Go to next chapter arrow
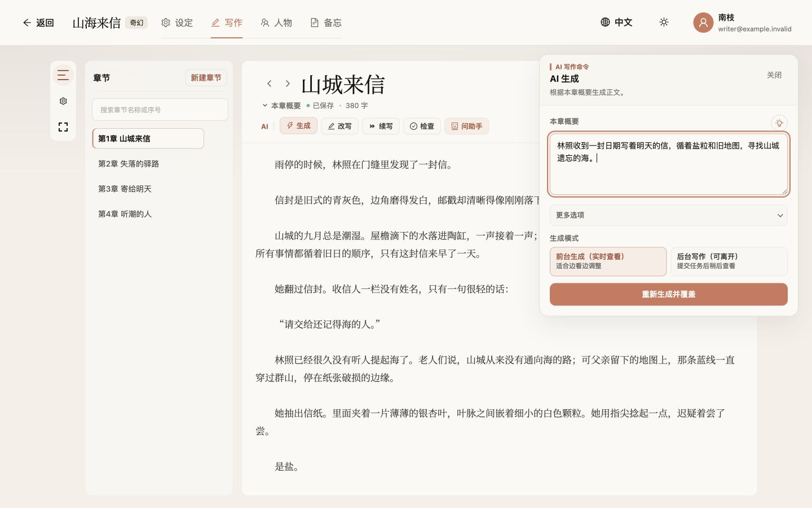This screenshot has height=508, width=812. click(x=288, y=84)
